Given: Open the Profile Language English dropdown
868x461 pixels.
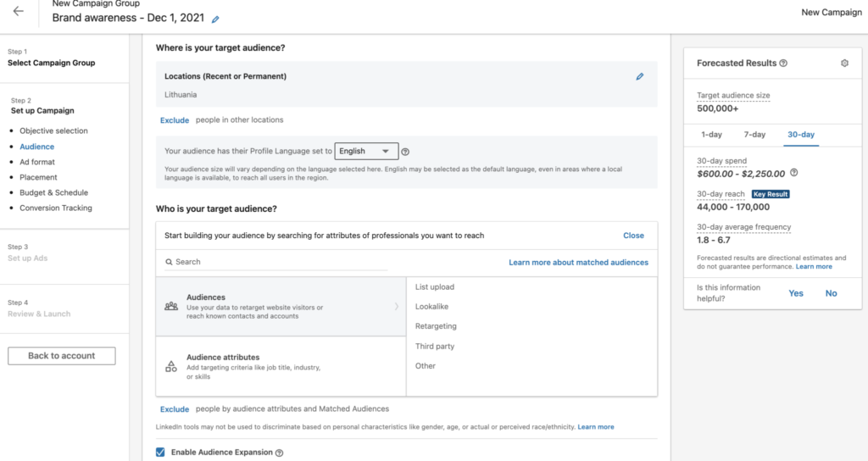Looking at the screenshot, I should pos(366,151).
